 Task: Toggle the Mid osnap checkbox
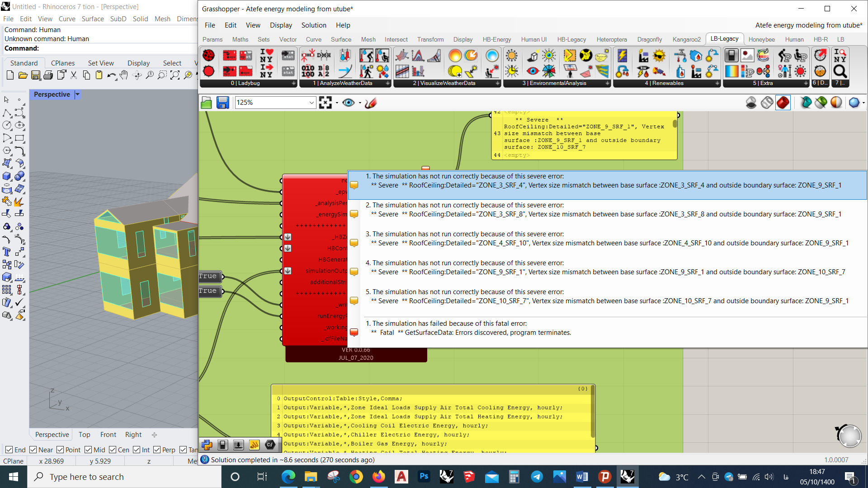88,450
